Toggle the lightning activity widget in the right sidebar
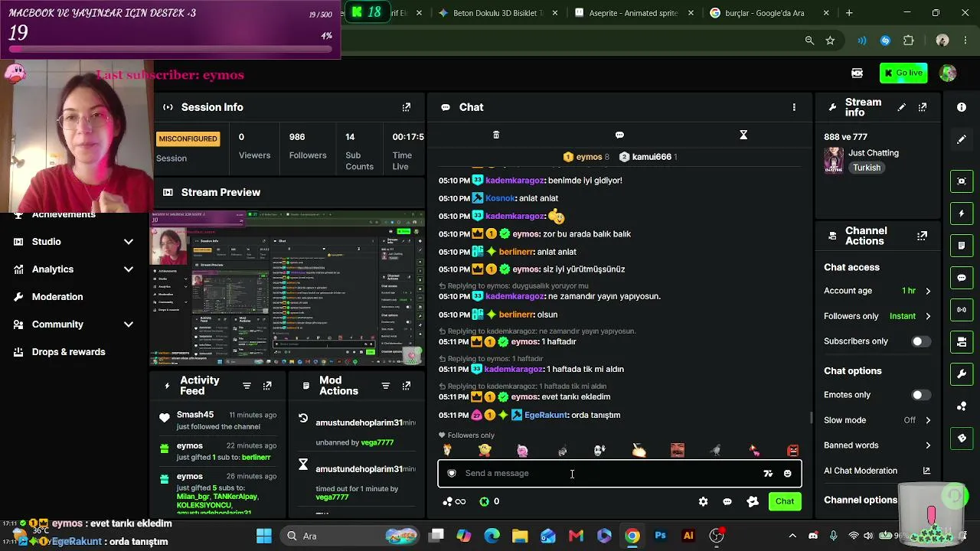This screenshot has width=980, height=551. click(962, 214)
